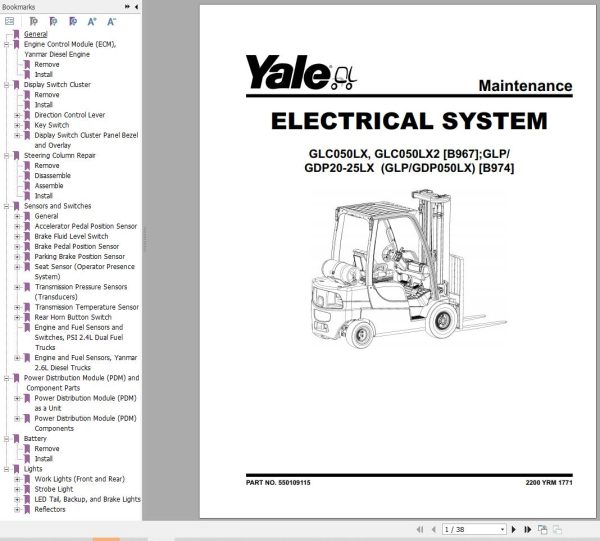
Task: Expand the Transmission Temperature Sensor node
Action: (17, 307)
